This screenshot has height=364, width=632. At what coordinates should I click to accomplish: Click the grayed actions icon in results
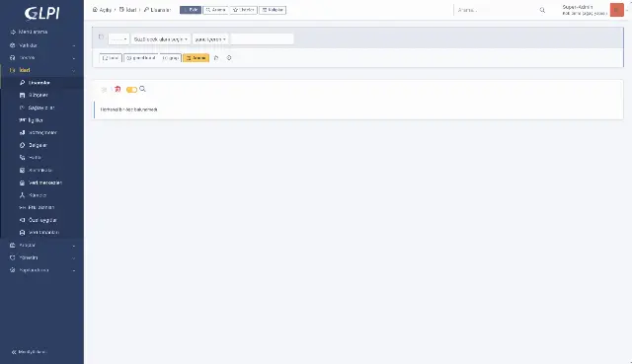[x=104, y=90]
